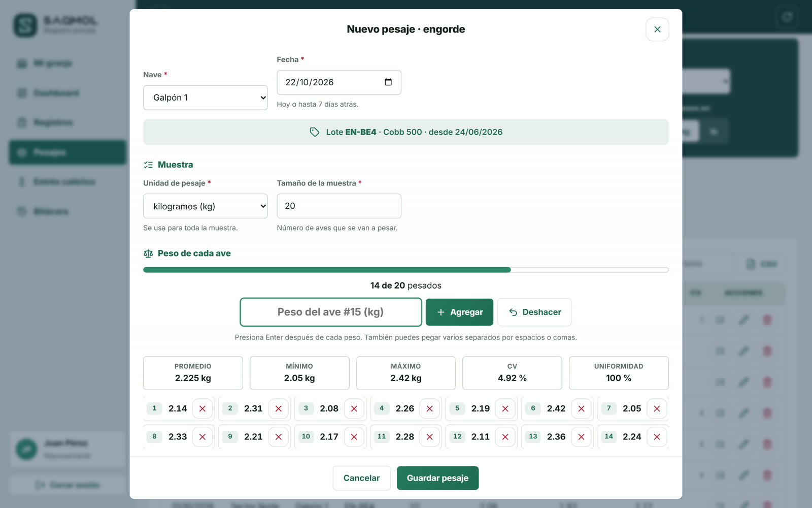
Task: Remove entry #8 weighing 2.33
Action: click(x=202, y=437)
